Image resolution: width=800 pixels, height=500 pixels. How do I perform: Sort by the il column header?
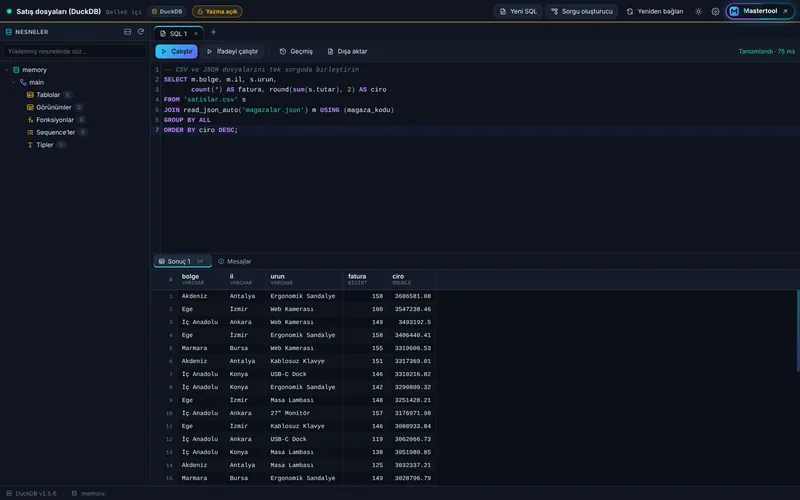(x=245, y=279)
